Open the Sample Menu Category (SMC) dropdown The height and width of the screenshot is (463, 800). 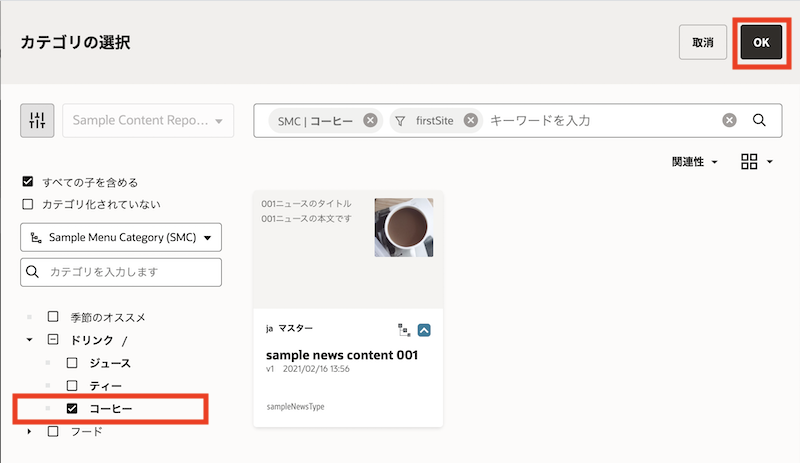121,237
